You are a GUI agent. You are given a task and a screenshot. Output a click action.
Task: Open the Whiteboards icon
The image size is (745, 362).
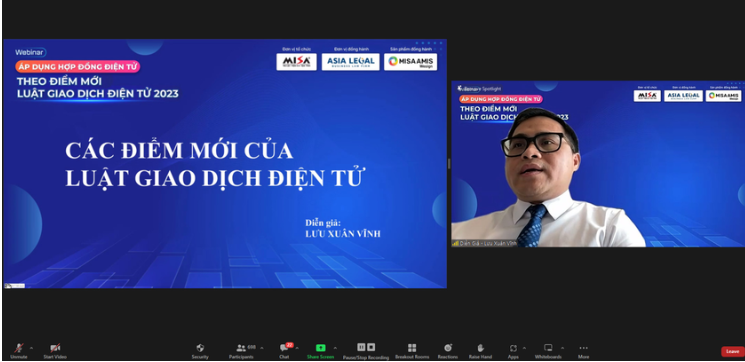[548, 348]
